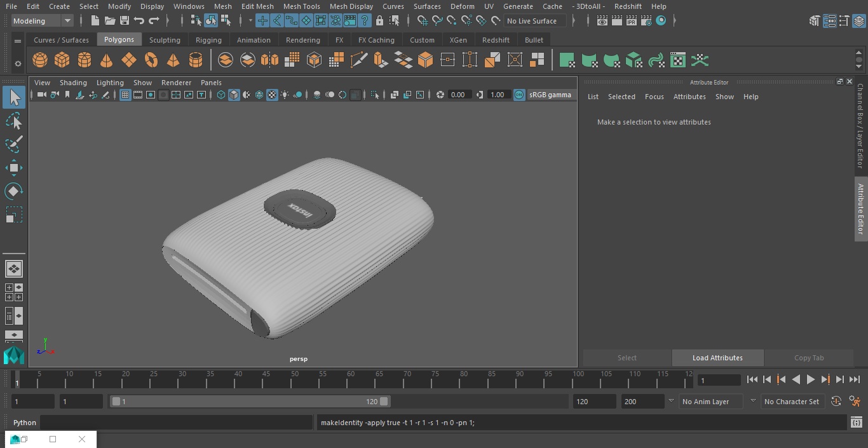Open the Modeling menu set dropdown

(43, 21)
